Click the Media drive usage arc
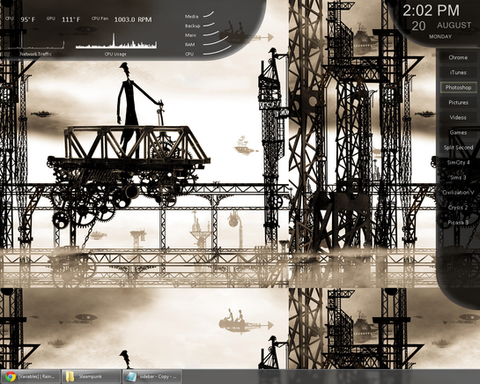Screen dimensions: 480x384 (x=208, y=14)
